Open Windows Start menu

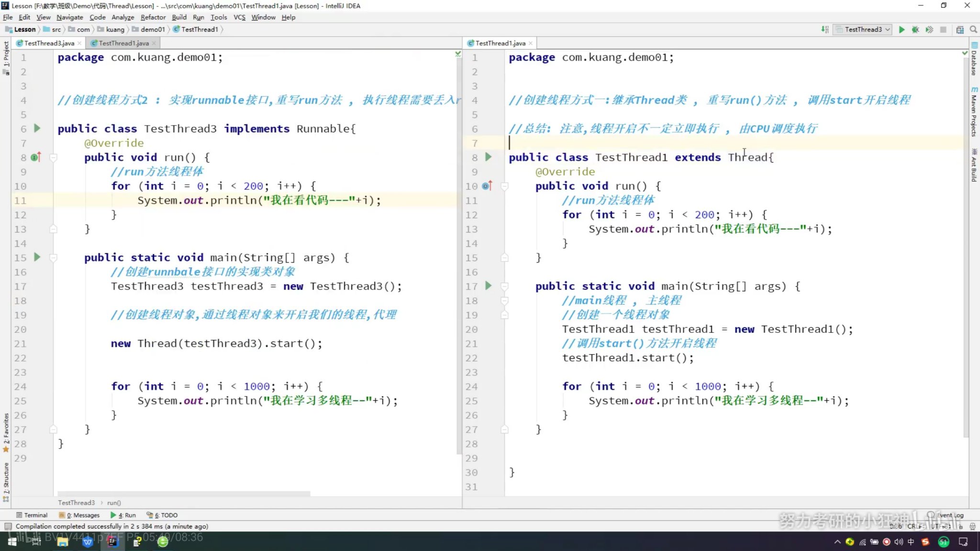pos(12,541)
